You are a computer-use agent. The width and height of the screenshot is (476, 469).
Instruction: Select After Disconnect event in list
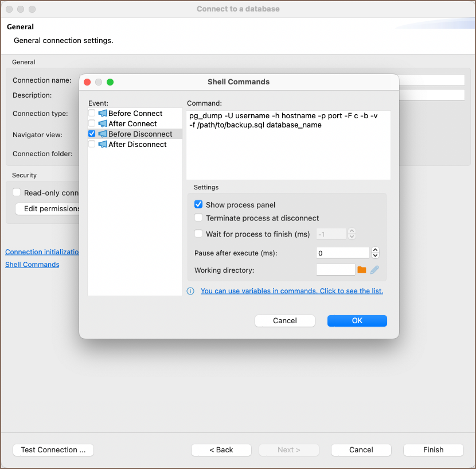138,145
